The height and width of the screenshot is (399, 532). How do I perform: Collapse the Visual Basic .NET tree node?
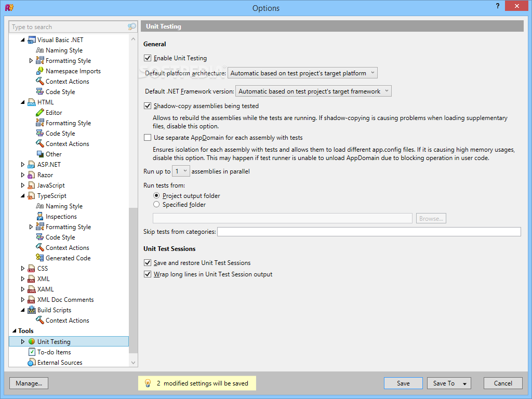23,40
